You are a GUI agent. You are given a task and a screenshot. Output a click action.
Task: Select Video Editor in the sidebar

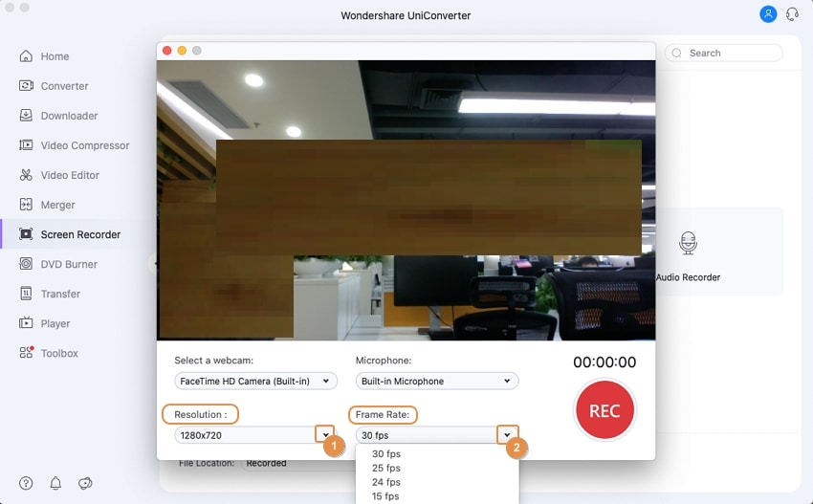click(70, 175)
